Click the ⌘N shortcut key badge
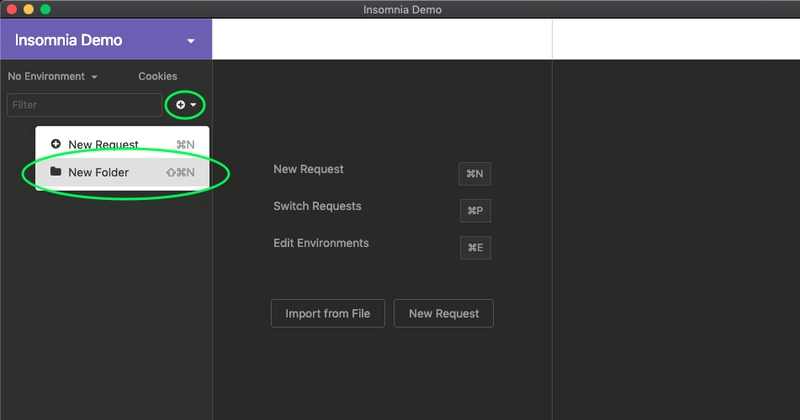 click(474, 174)
